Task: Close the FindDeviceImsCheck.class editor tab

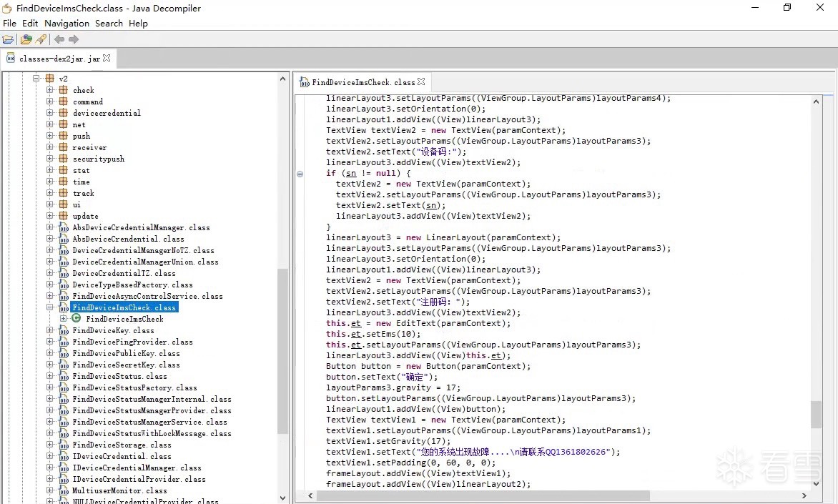Action: pos(421,81)
